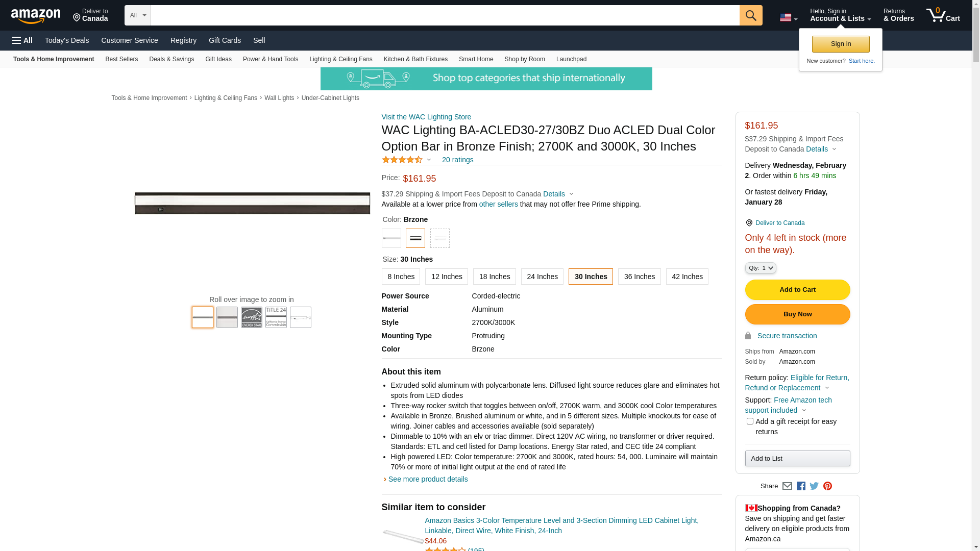Choose the first white color swatch
The width and height of the screenshot is (980, 551).
tap(391, 238)
